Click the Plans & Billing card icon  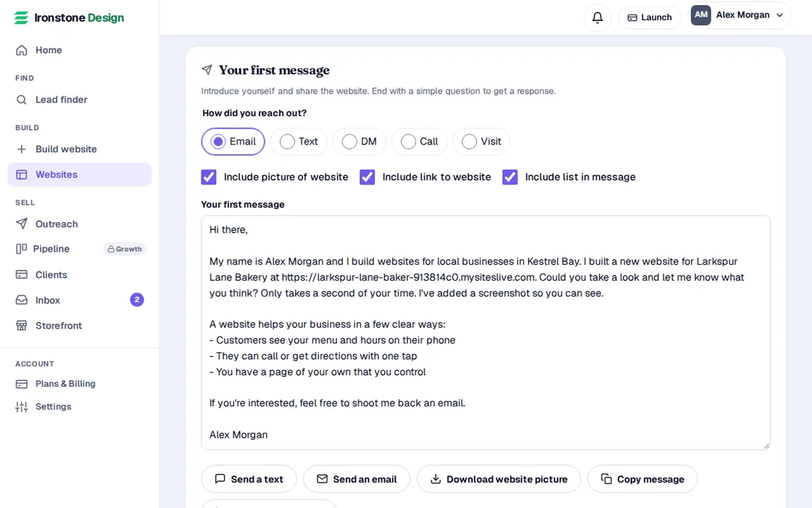[x=21, y=384]
